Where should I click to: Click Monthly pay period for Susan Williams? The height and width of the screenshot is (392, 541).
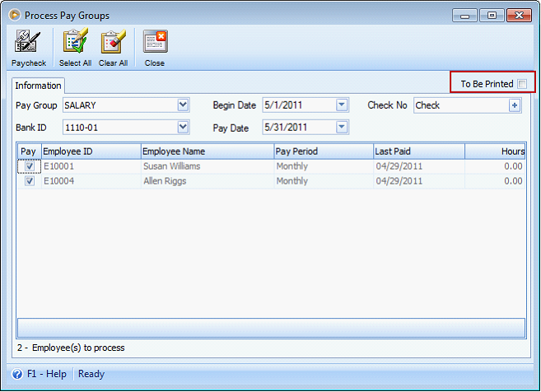[x=324, y=166]
